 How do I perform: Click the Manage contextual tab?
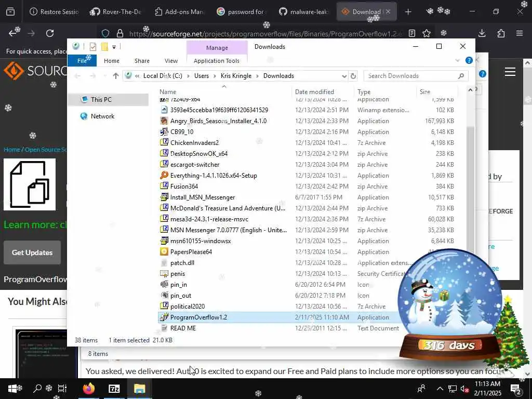(x=217, y=48)
